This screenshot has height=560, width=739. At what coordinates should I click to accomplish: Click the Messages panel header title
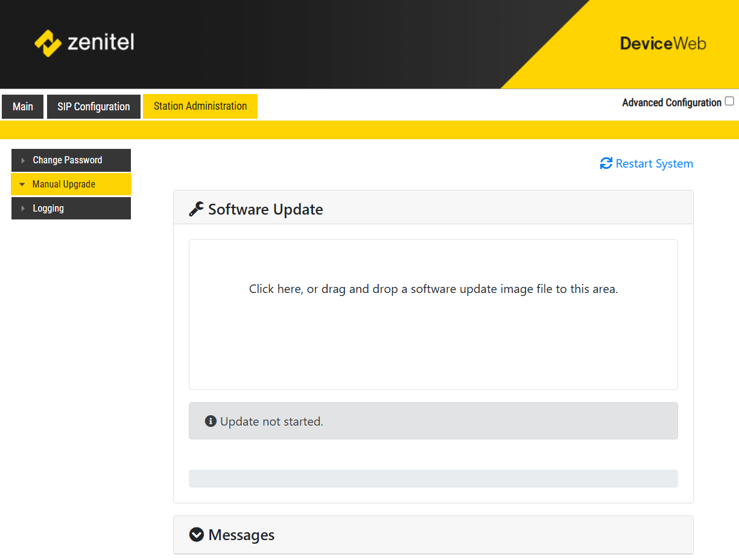[241, 535]
